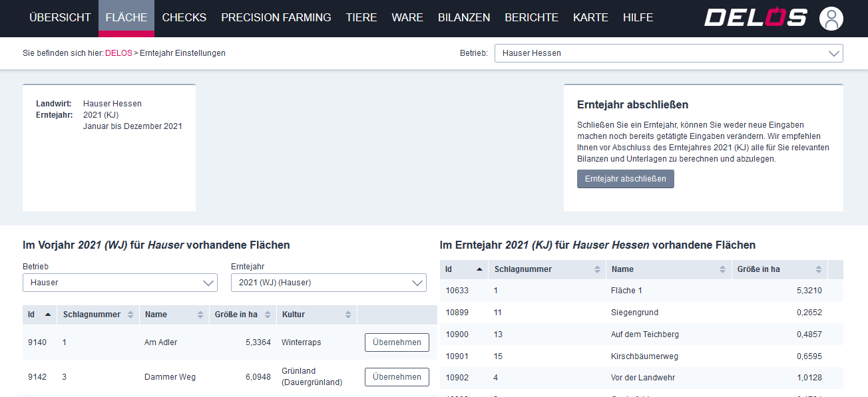Click the size value 0,2652
The width and height of the screenshot is (868, 397).
click(809, 313)
